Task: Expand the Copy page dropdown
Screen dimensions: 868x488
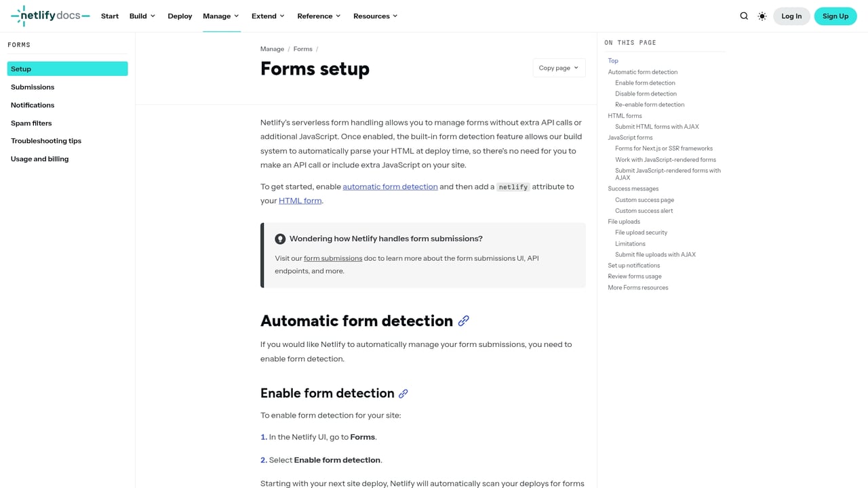Action: point(558,68)
